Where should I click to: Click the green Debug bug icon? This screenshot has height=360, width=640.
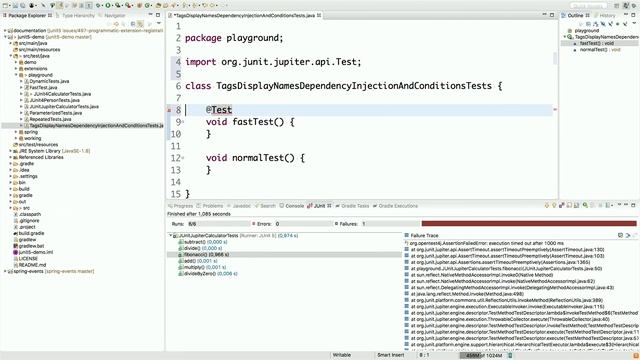(x=98, y=6)
